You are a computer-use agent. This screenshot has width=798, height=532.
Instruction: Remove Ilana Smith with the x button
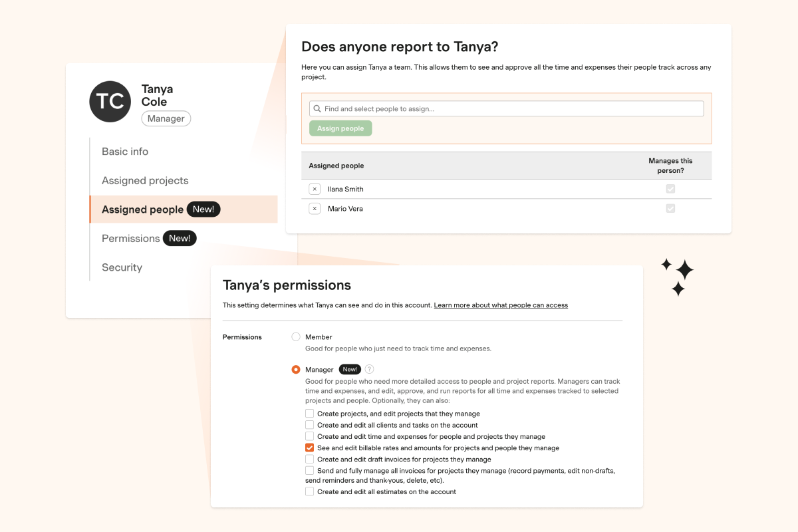[315, 190]
